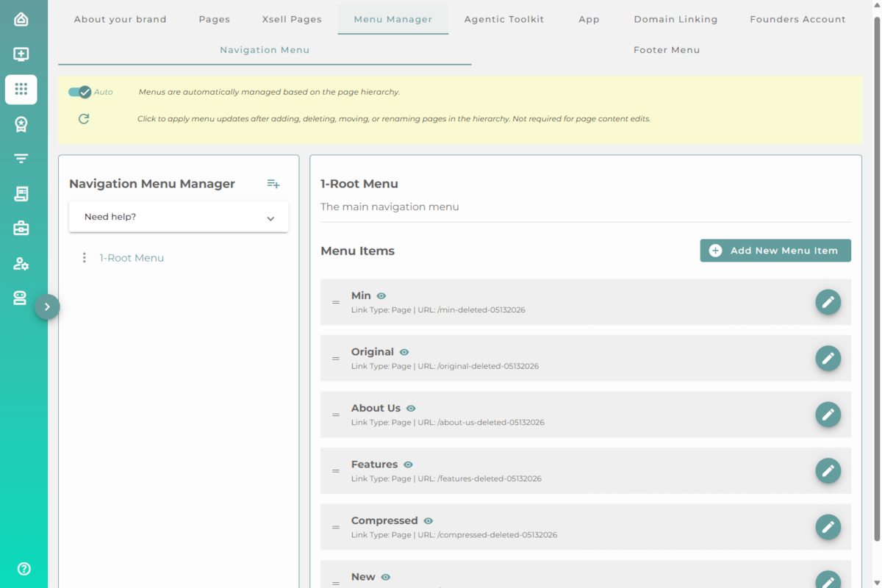Click the briefcase icon in the sidebar
This screenshot has height=588, width=882.
click(21, 229)
